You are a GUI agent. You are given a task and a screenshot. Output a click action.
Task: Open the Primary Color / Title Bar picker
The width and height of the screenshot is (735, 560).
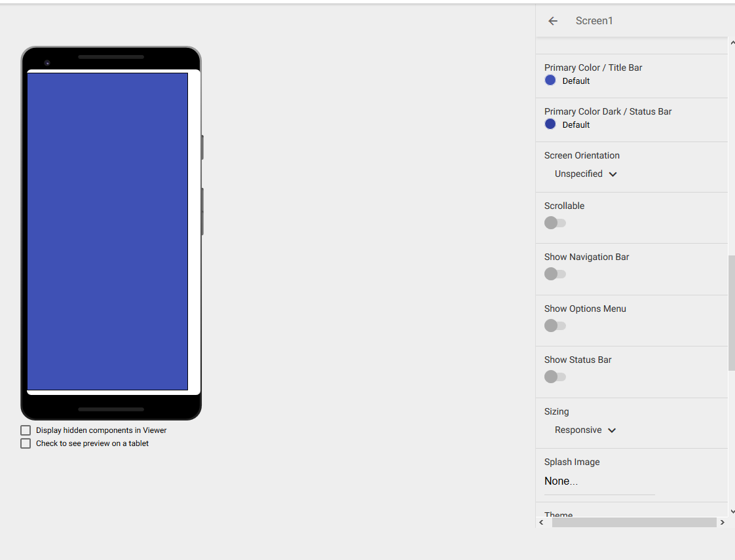pyautogui.click(x=550, y=80)
